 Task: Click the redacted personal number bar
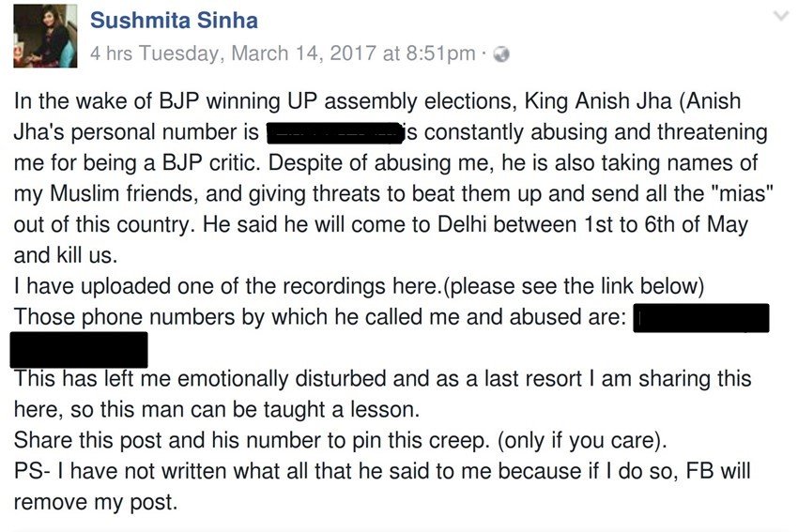coord(335,133)
